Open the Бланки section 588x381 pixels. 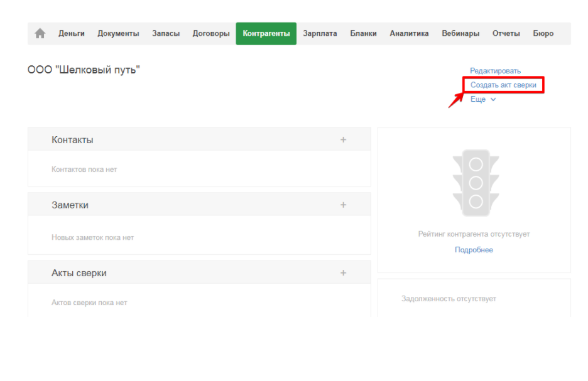(363, 34)
